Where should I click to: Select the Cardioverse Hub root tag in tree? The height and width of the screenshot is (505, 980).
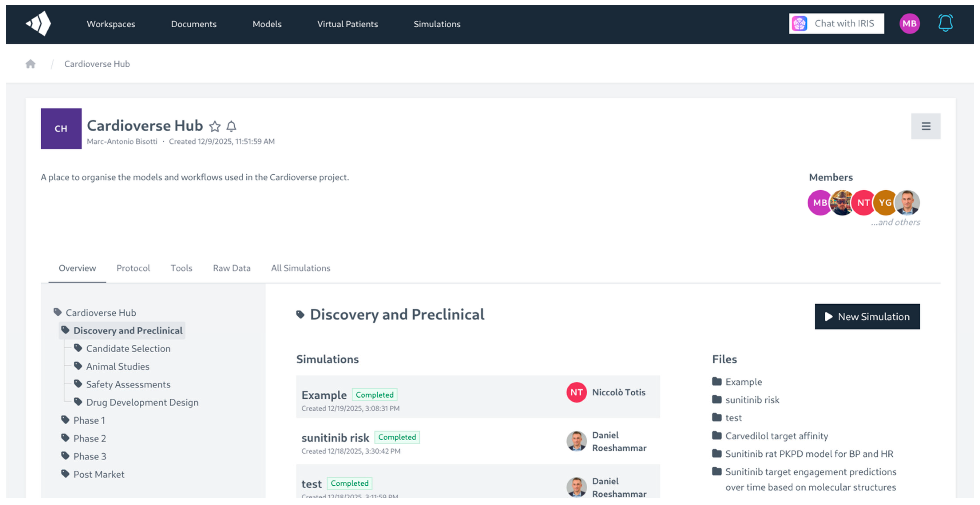click(95, 313)
